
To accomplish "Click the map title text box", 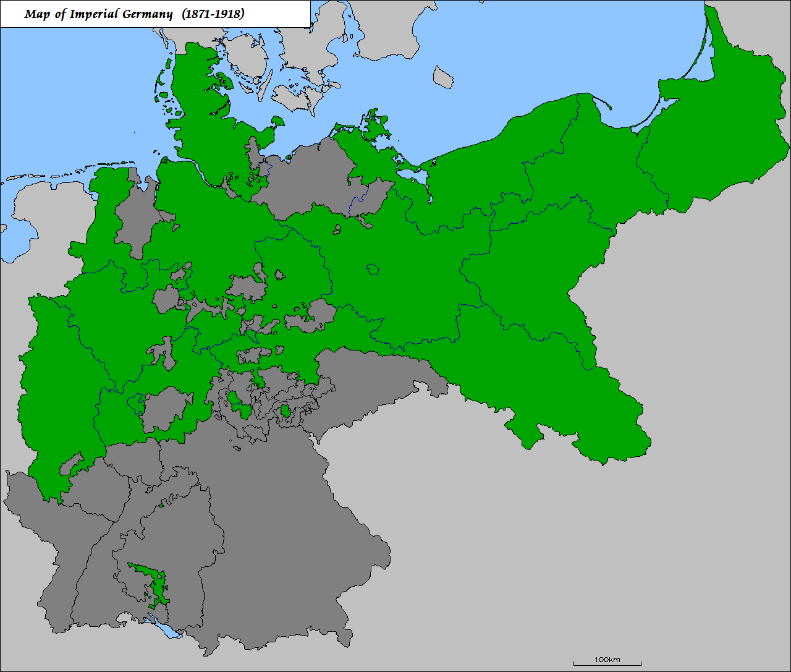I will tap(154, 14).
